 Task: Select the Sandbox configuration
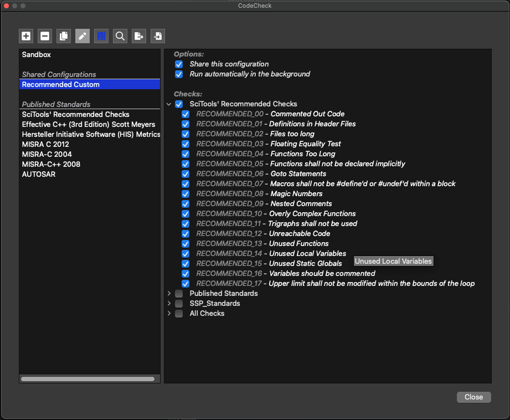[x=90, y=55]
